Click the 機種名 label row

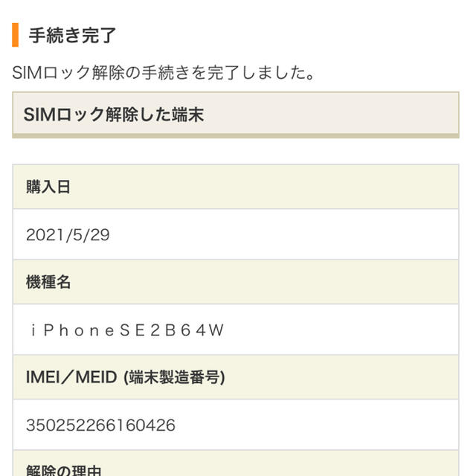click(236, 282)
